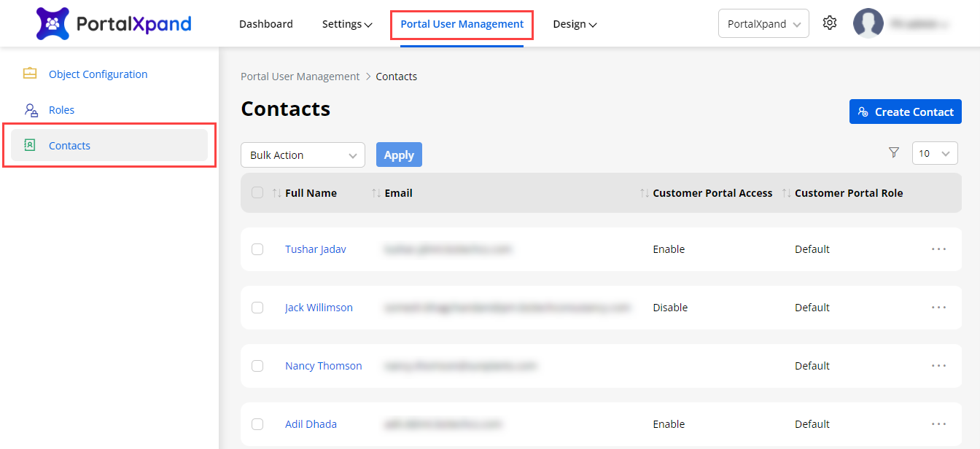Viewport: 980px width, 449px height.
Task: Open three-dot menu for Nancy Thomson
Action: tap(938, 366)
